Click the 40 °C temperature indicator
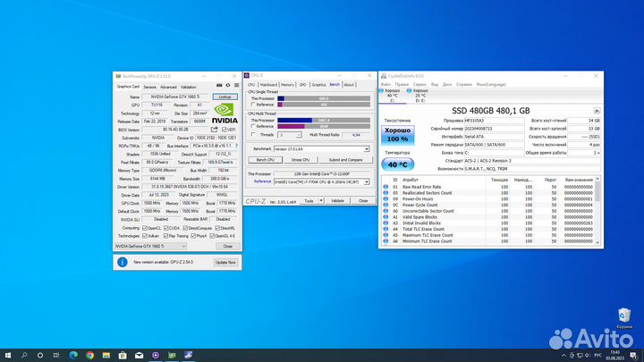The height and width of the screenshot is (362, 644). click(x=397, y=164)
